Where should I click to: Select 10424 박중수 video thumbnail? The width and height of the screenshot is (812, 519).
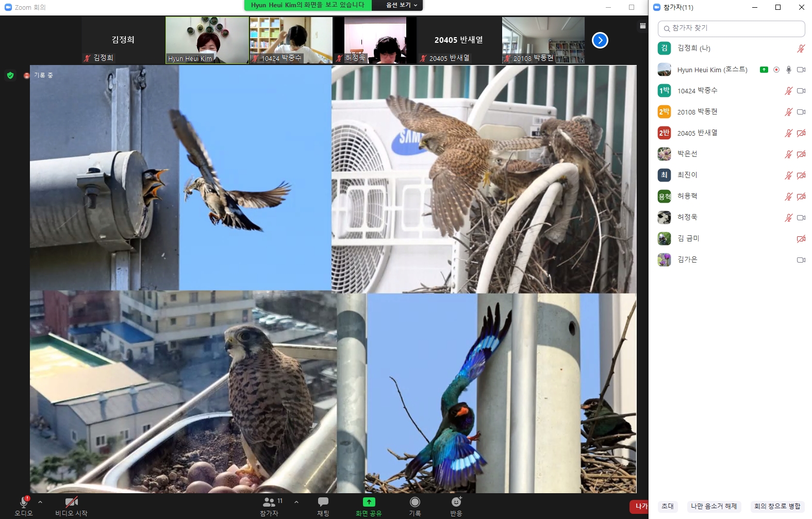click(291, 40)
